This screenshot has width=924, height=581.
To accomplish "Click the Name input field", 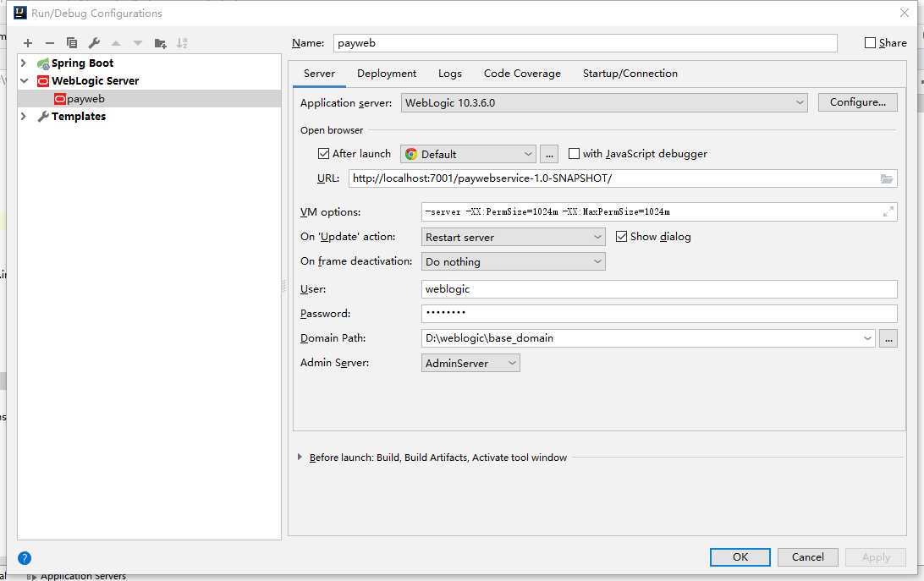I will click(586, 43).
